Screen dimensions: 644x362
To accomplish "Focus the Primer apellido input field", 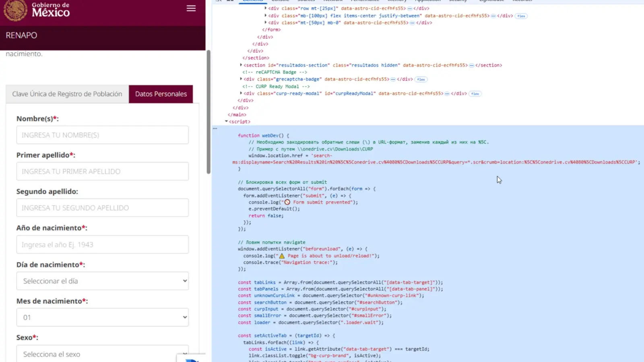I will tap(102, 171).
